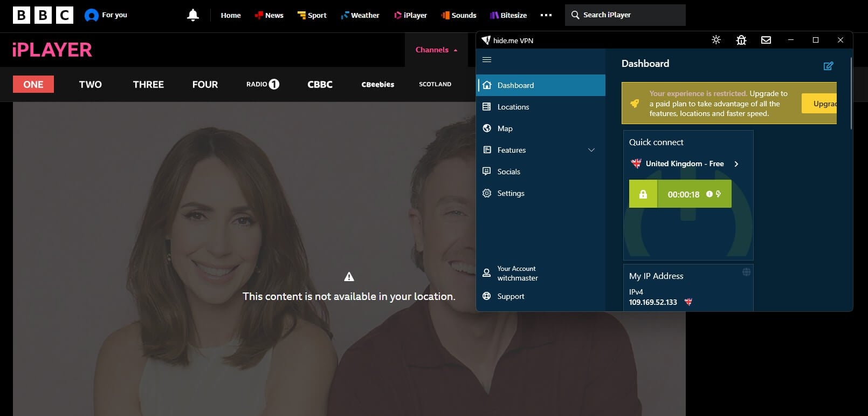Click the VPN dashboard vertical scrollbar
This screenshot has width=868, height=416.
(x=851, y=93)
